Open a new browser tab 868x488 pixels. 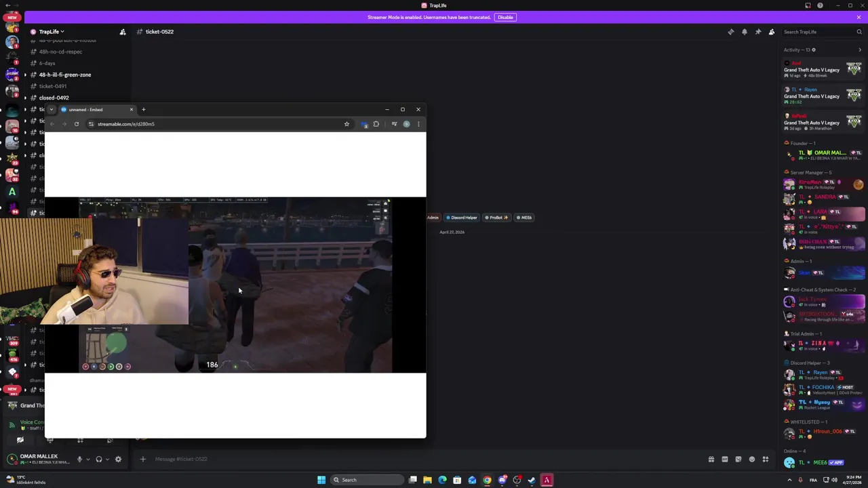143,109
